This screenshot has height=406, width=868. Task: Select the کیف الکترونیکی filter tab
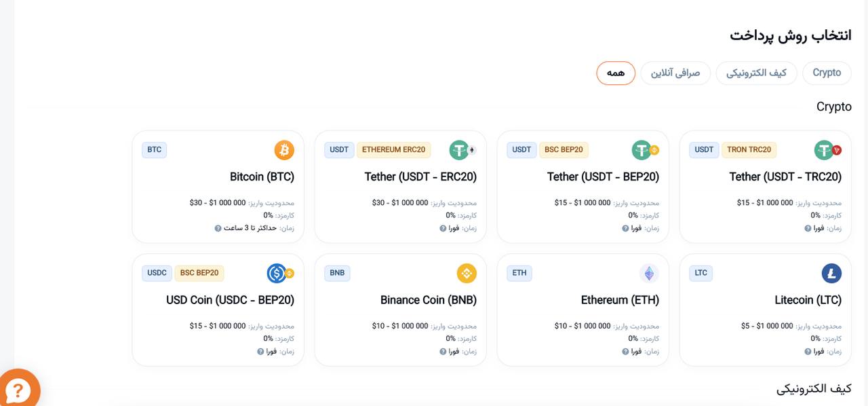point(756,73)
